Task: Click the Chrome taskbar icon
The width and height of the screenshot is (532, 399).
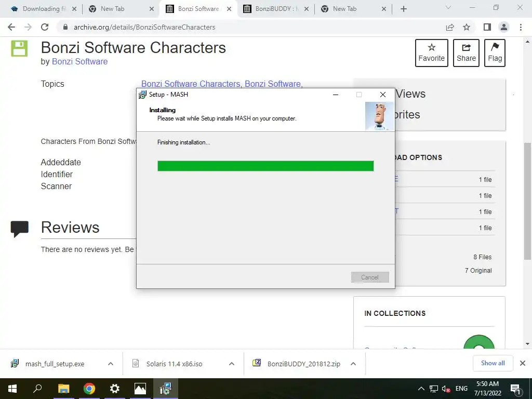Action: [x=89, y=389]
